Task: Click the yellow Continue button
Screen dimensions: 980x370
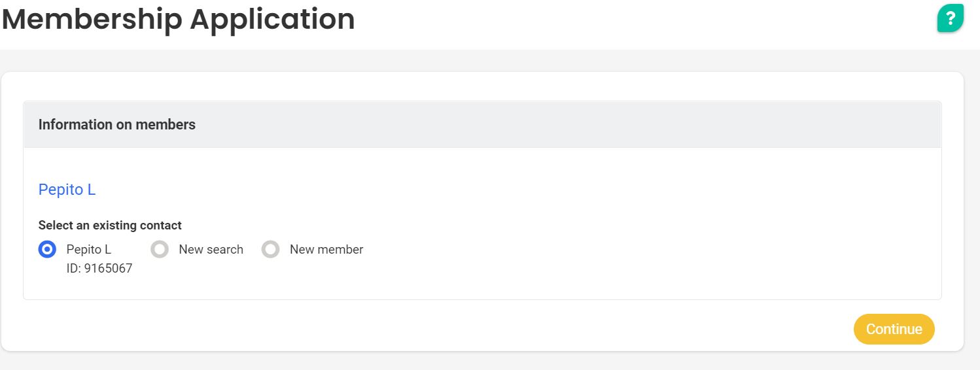Action: (894, 329)
